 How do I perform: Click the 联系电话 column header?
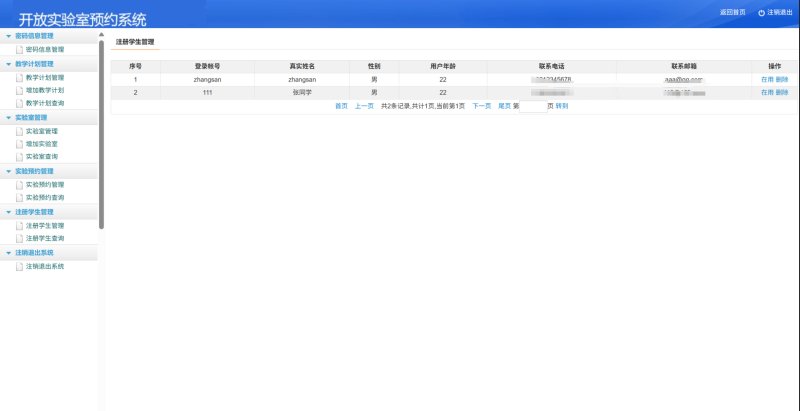tap(552, 67)
